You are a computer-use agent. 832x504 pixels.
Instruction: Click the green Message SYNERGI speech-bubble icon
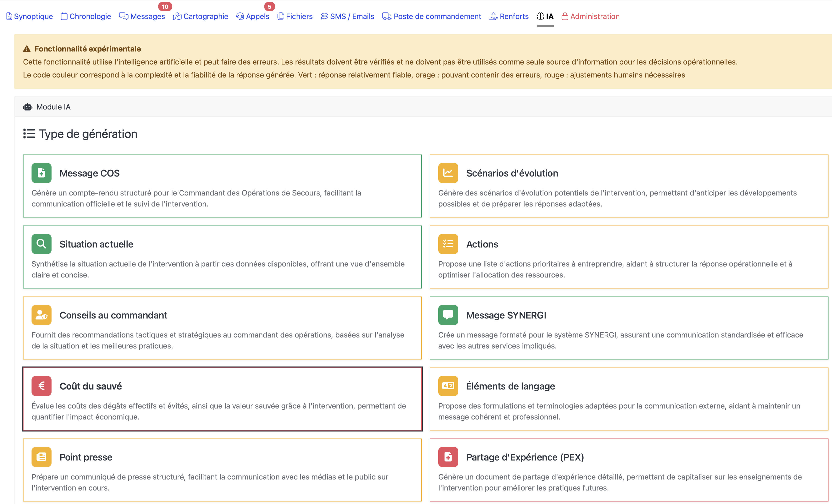[x=448, y=315]
